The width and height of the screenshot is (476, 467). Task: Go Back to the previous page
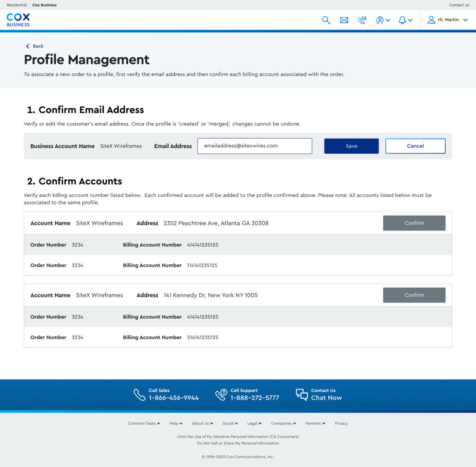(35, 46)
